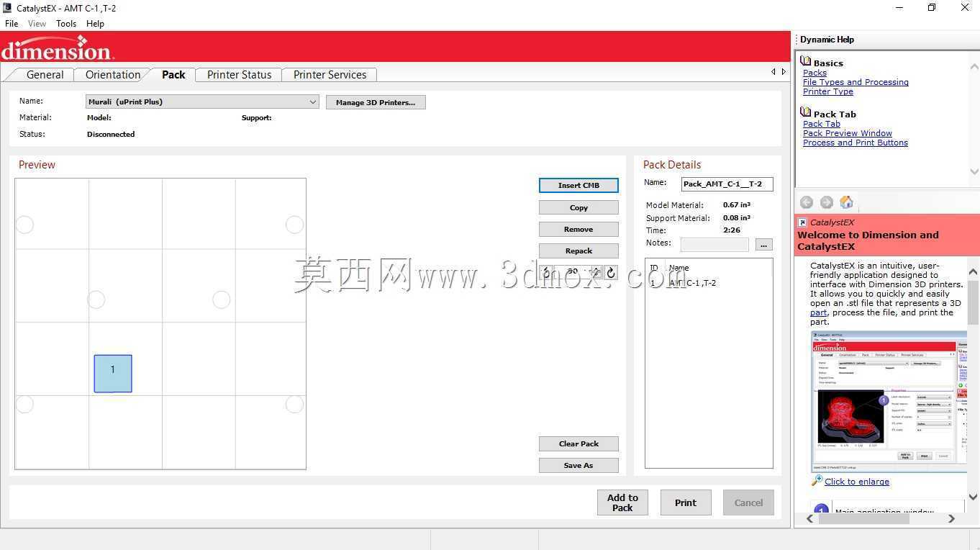Click the Copy button
This screenshot has width=980, height=550.
[x=579, y=207]
